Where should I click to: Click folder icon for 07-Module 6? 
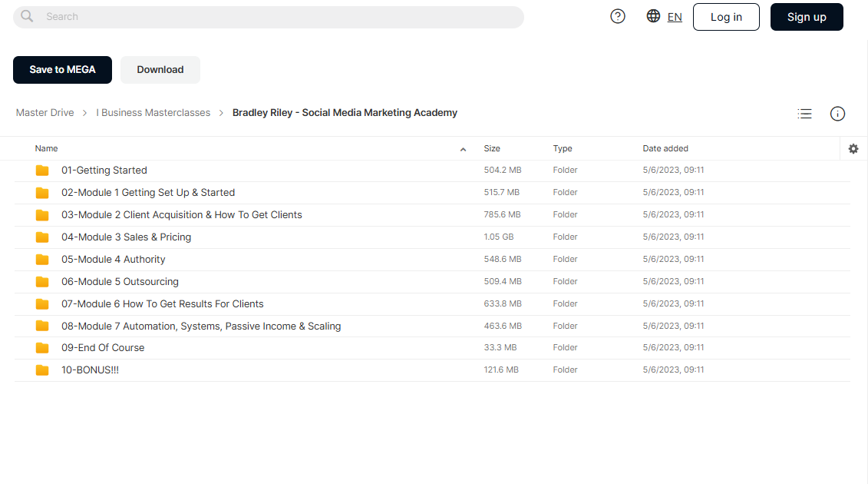point(42,303)
